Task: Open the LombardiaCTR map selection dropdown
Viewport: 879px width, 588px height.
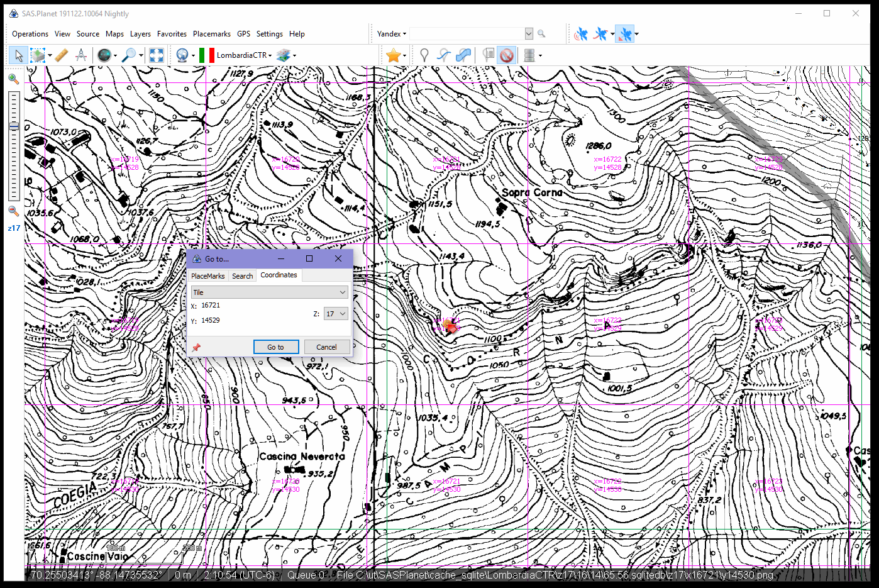Action: 243,55
